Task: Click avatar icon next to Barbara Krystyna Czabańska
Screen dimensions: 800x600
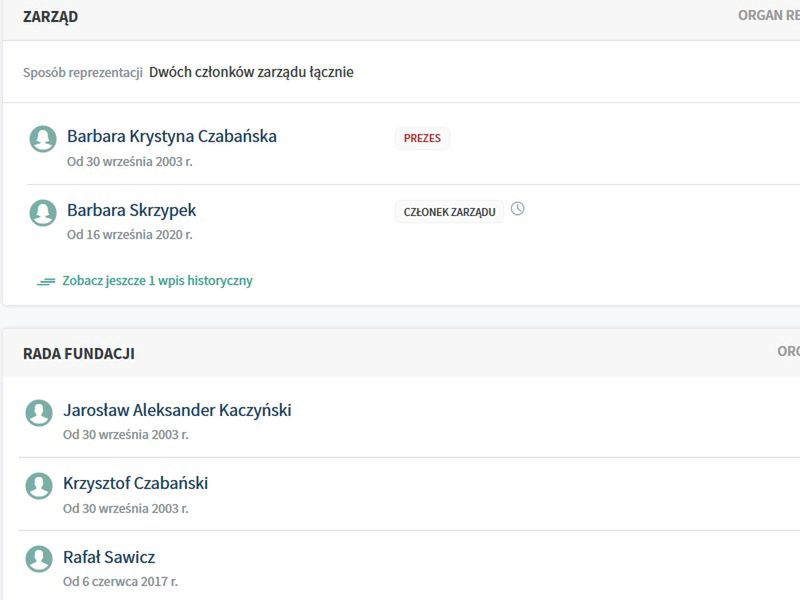Action: coord(43,139)
